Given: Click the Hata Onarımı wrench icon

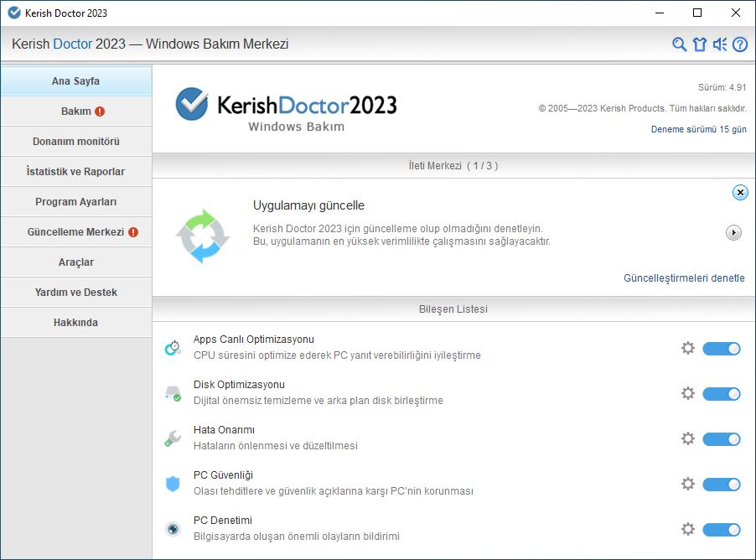Looking at the screenshot, I should (x=173, y=438).
